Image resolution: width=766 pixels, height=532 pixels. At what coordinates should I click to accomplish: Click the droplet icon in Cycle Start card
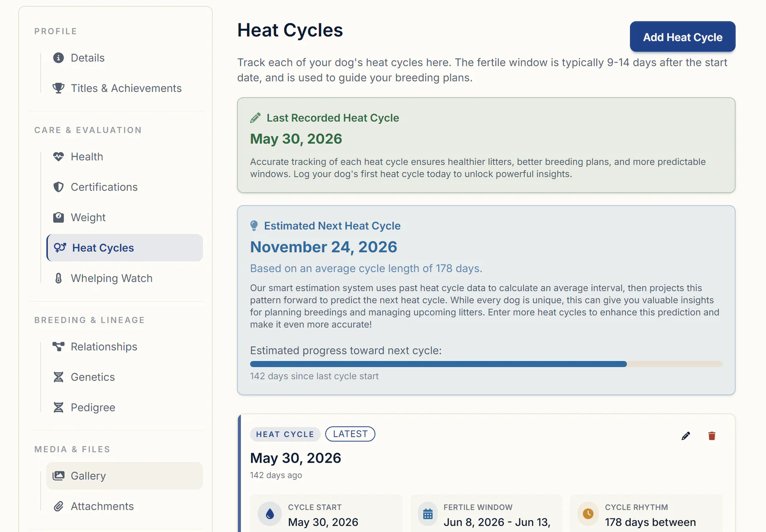click(270, 514)
